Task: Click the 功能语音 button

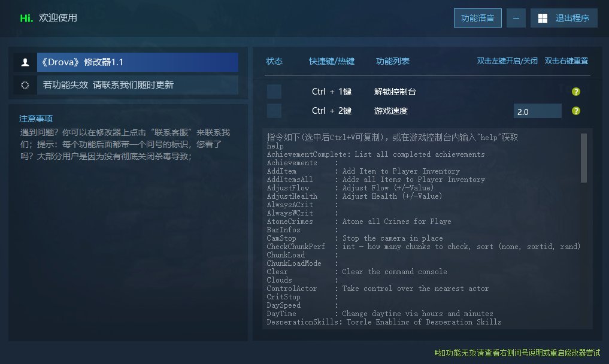Action: click(x=478, y=18)
